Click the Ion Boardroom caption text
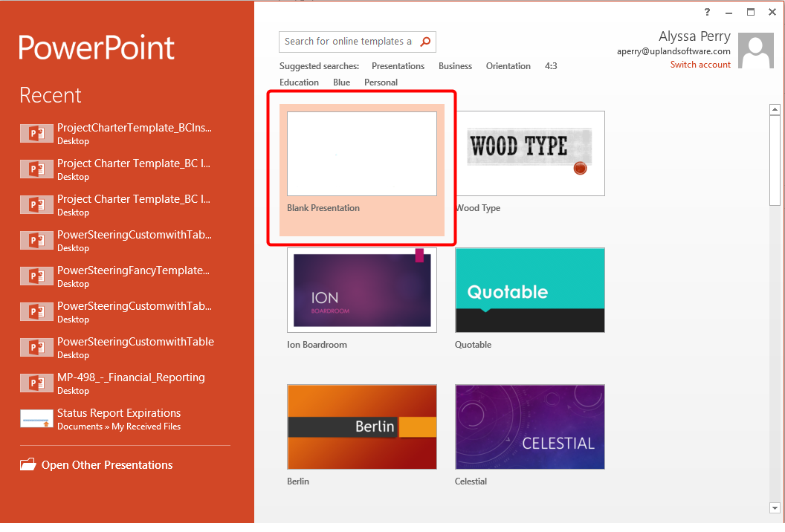This screenshot has width=785, height=532. tap(317, 345)
